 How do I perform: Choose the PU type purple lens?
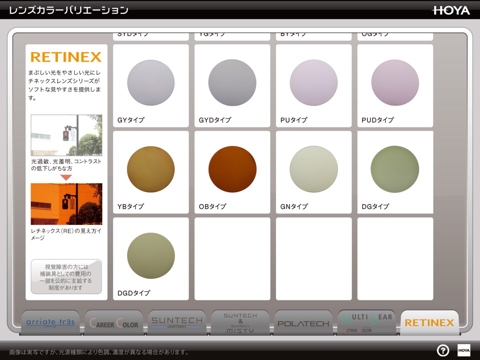314,86
